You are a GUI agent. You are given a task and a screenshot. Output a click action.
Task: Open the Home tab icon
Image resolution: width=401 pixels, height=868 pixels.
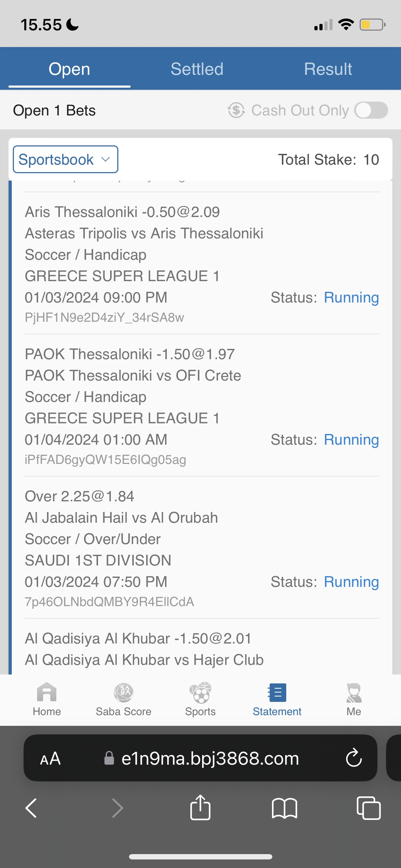(47, 692)
